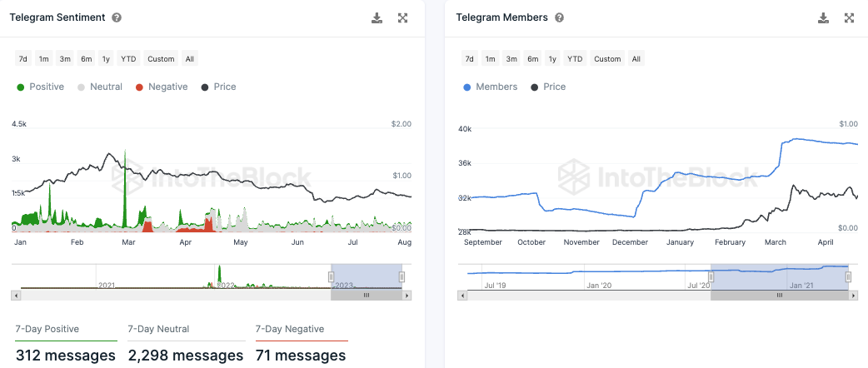
Task: Toggle the Negative series in Sentiment legend
Action: (x=162, y=87)
